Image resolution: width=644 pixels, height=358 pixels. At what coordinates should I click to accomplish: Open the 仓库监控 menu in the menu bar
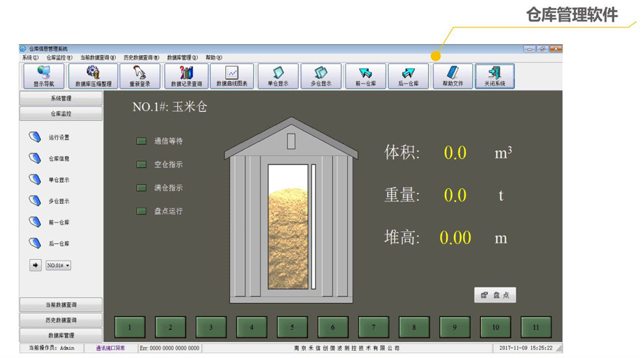pyautogui.click(x=59, y=58)
